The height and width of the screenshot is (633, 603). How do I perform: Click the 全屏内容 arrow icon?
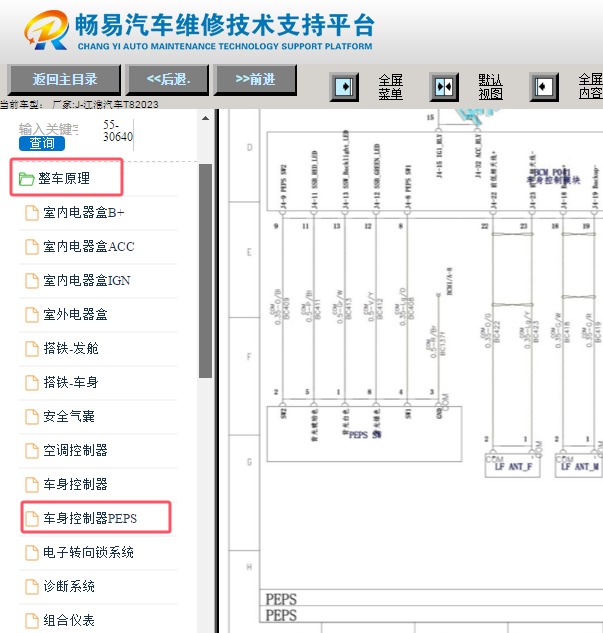point(544,87)
